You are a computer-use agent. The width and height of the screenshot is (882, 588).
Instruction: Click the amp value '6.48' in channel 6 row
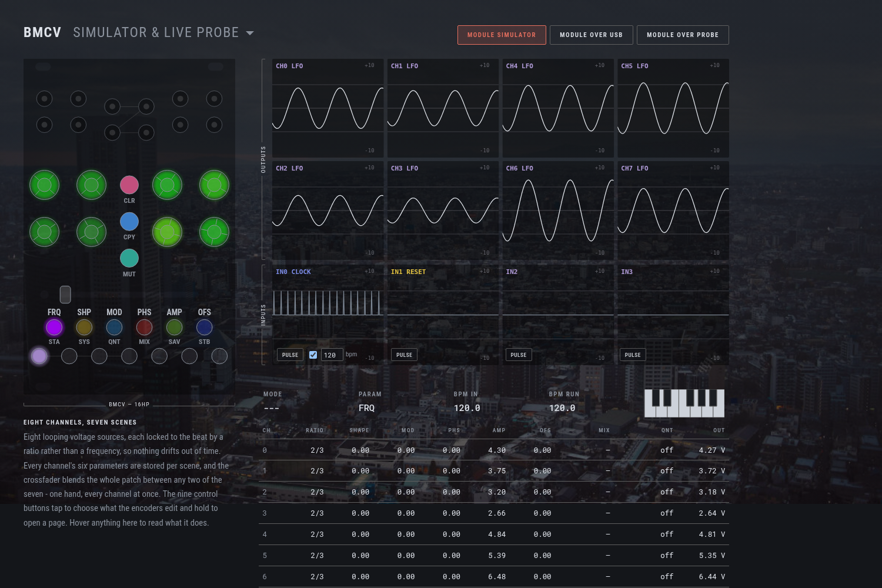coord(497,577)
